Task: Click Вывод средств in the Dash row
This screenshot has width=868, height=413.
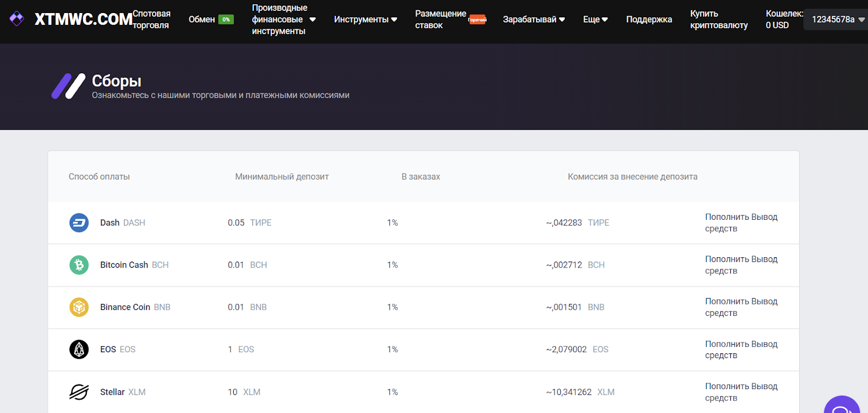Action: 742,223
